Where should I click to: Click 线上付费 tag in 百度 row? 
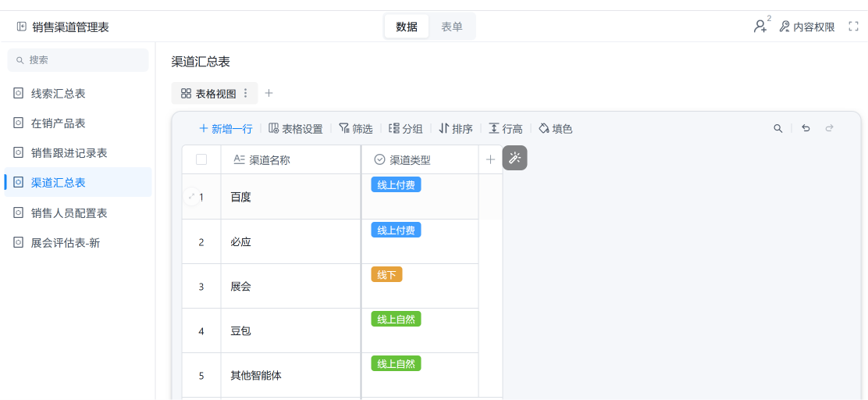click(x=396, y=184)
